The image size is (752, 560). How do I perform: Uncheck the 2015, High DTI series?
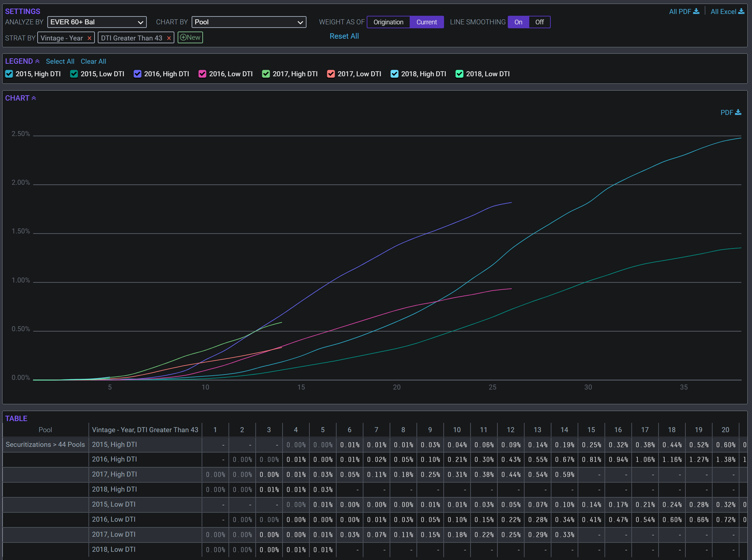click(x=9, y=74)
